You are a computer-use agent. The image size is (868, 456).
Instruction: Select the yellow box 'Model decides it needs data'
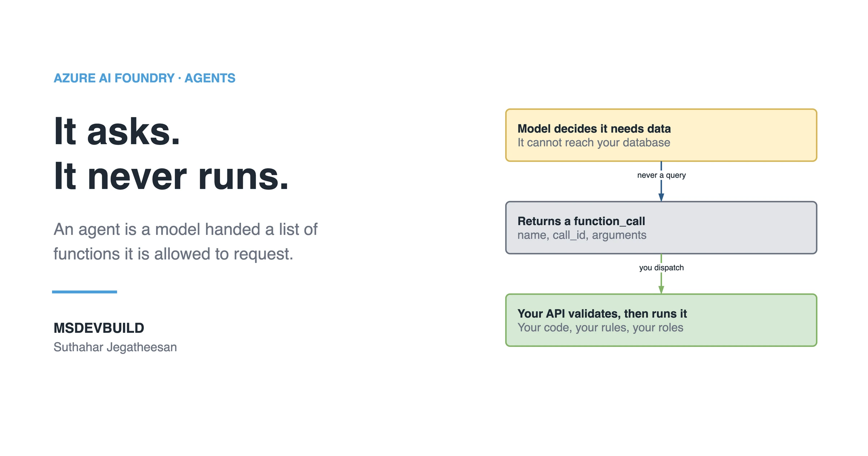coord(661,135)
